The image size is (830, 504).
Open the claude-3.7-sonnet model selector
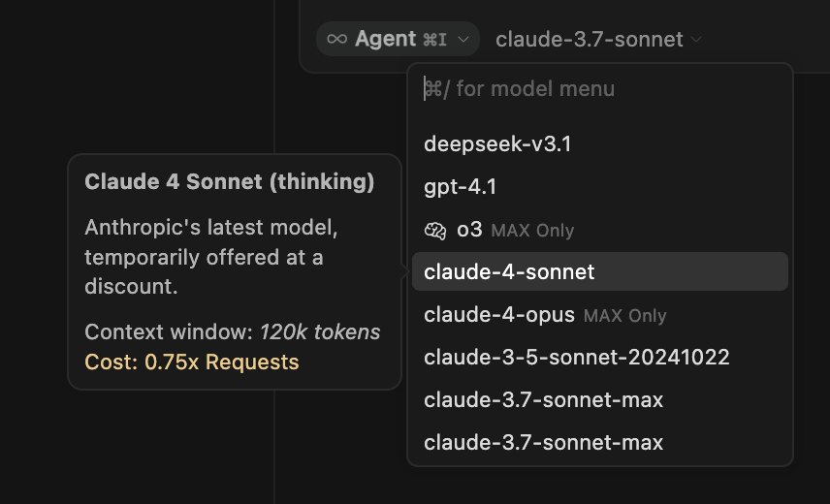tap(590, 40)
